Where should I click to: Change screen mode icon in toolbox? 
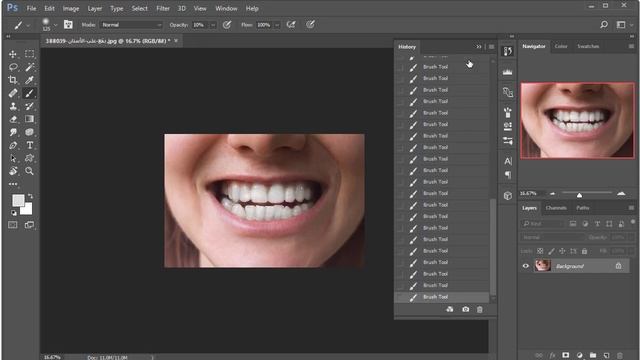click(x=29, y=225)
